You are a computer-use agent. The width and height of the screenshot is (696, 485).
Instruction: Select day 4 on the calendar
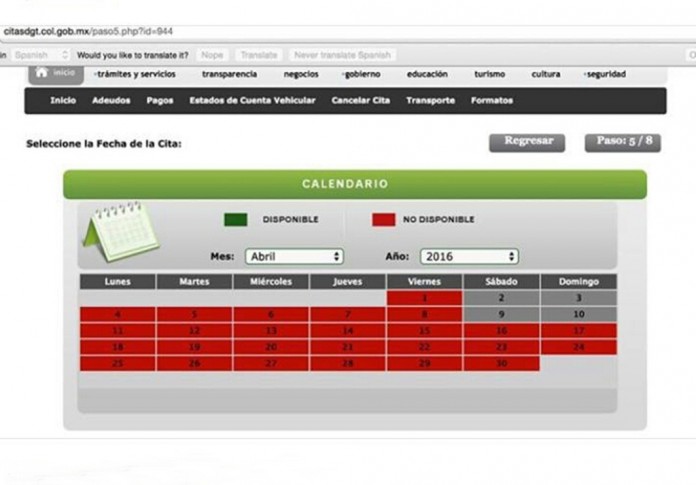coord(118,314)
